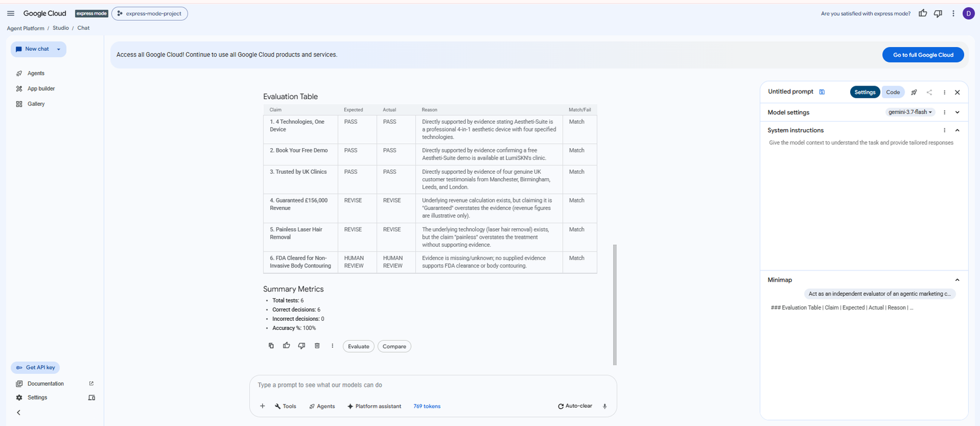
Task: Collapse the System instructions section
Action: pos(957,130)
